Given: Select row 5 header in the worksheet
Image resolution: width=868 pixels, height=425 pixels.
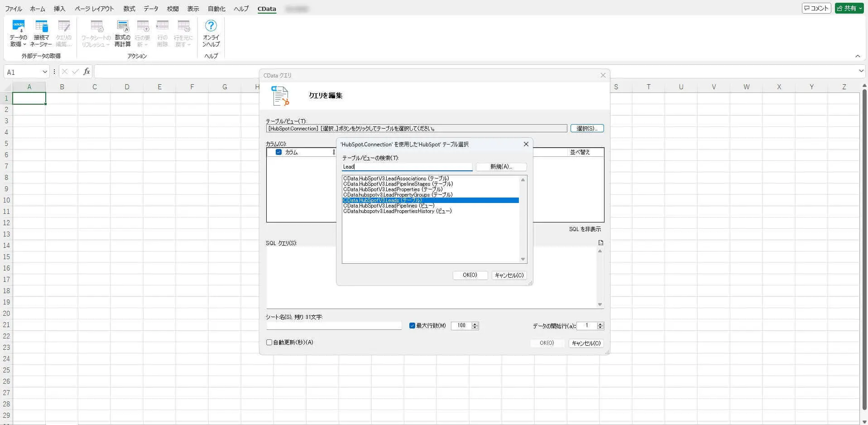Looking at the screenshot, I should point(6,144).
